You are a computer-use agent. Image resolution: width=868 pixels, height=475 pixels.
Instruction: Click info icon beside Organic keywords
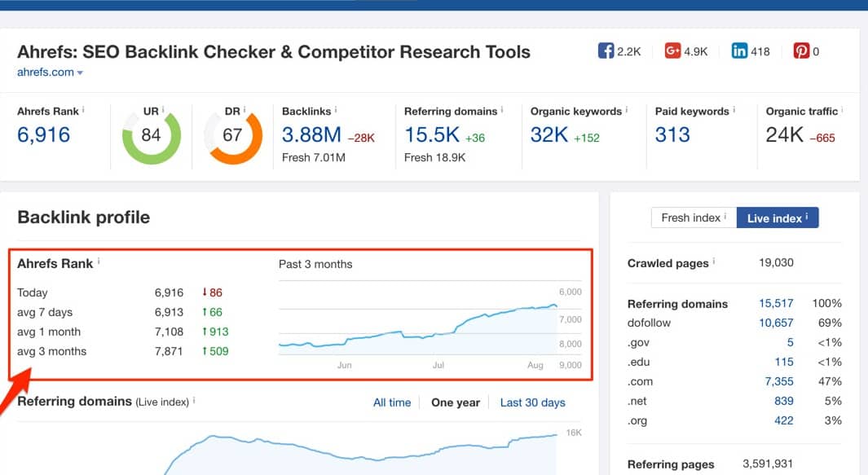point(626,110)
